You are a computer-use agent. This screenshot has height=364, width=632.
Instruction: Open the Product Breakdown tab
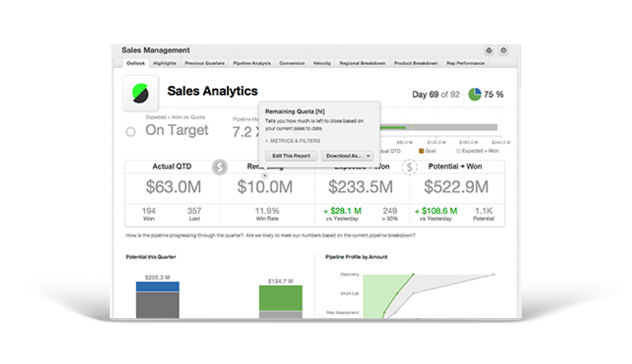pos(416,63)
